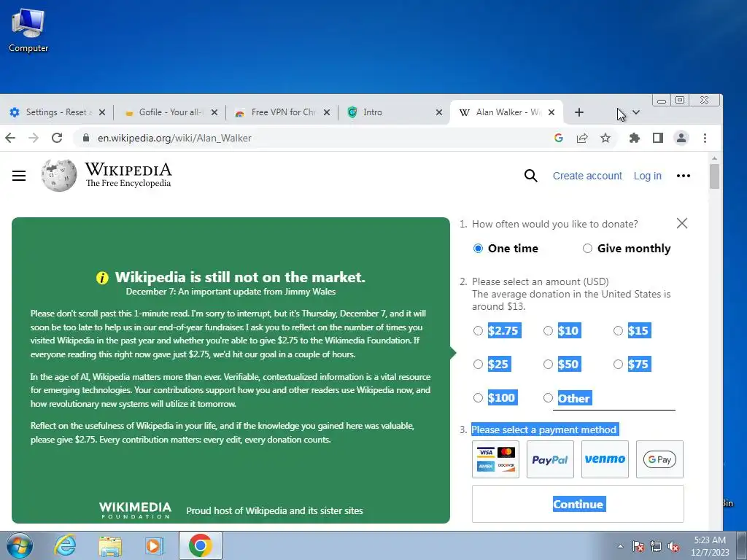Reload the page with the refresh icon

(57, 138)
